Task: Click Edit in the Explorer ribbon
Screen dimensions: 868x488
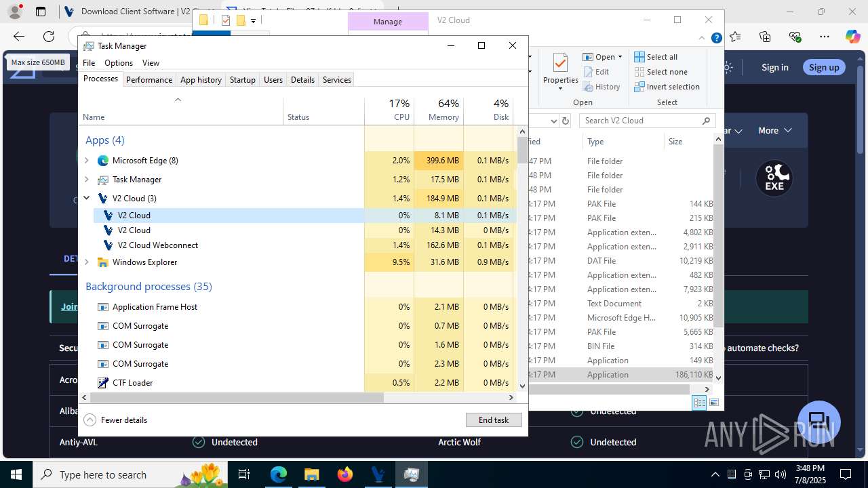Action: (596, 72)
